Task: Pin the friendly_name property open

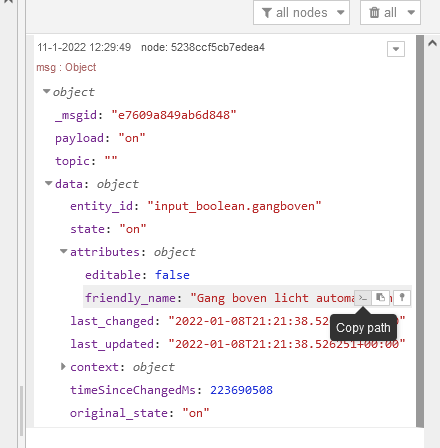Action: click(x=402, y=298)
